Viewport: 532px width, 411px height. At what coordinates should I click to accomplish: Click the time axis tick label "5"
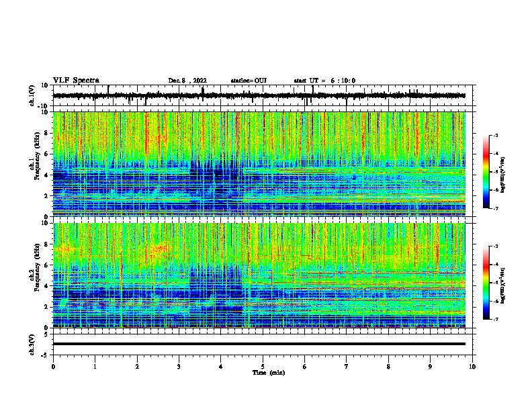263,367
